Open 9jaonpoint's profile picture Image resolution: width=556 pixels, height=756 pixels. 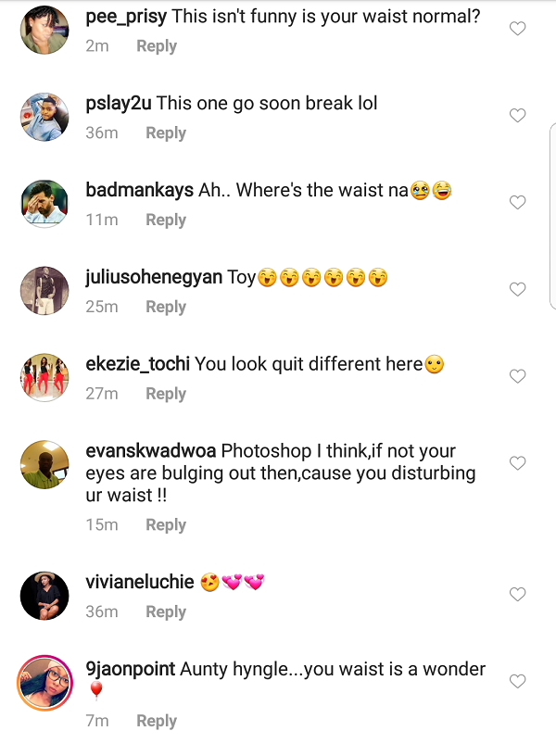point(44,681)
